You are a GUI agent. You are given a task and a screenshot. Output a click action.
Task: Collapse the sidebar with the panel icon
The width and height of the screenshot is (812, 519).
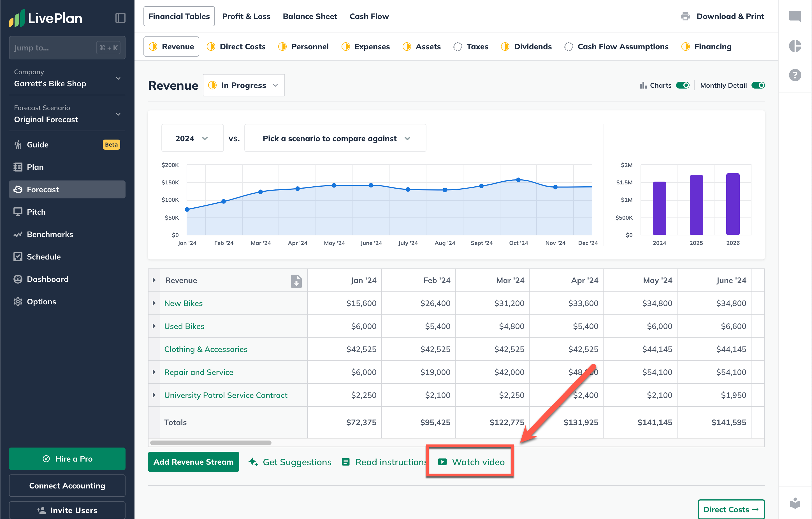120,18
